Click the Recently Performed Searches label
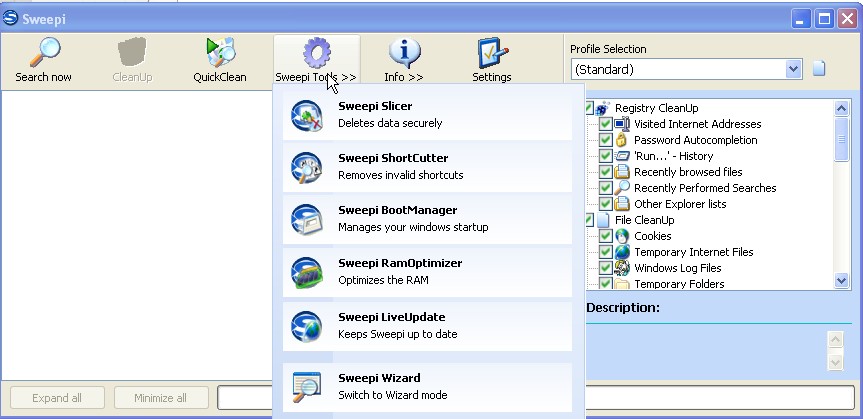Screen dimensions: 863x419 (705, 188)
